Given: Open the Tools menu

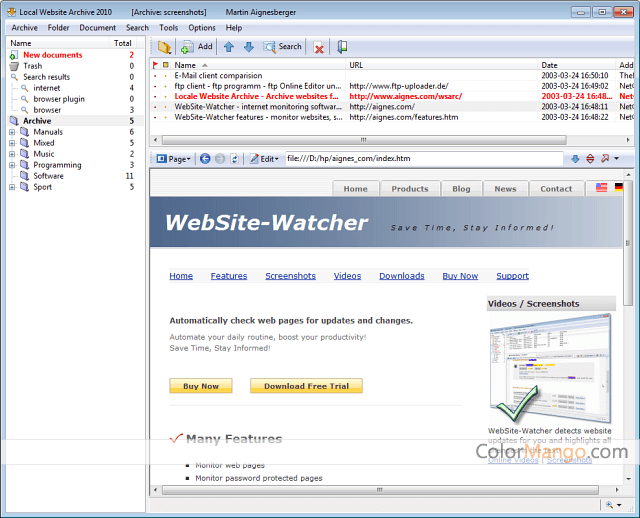Looking at the screenshot, I should (168, 28).
